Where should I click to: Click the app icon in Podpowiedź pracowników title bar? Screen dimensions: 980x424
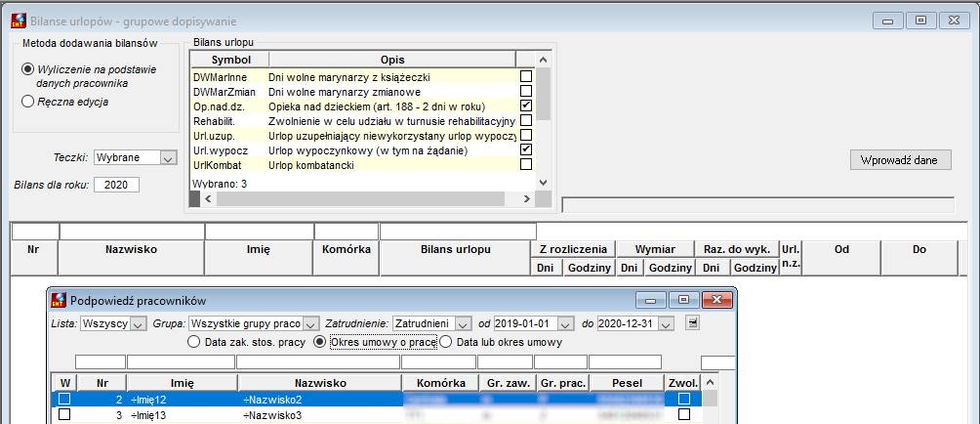click(x=59, y=300)
